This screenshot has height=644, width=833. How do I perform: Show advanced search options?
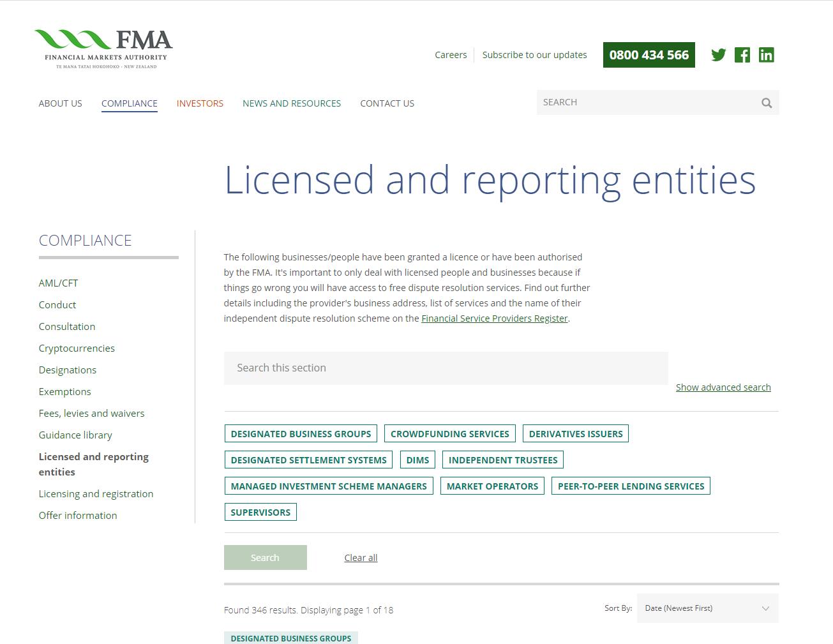[723, 387]
